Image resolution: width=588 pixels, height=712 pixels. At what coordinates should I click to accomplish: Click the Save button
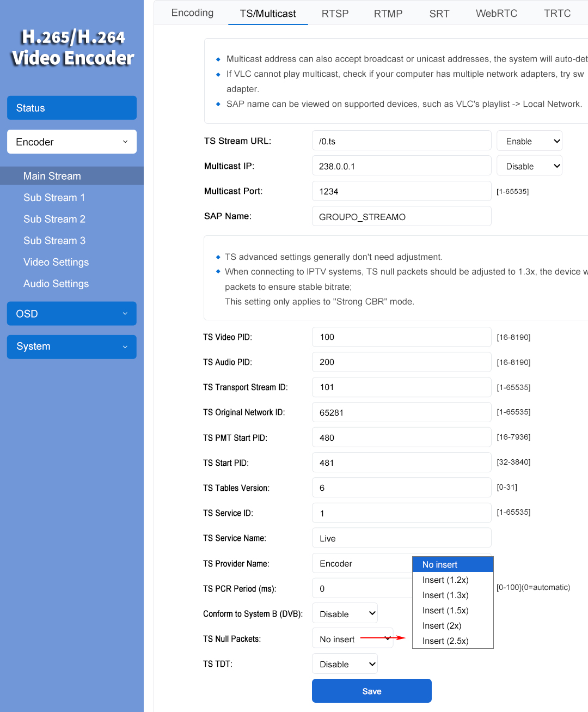coord(372,691)
